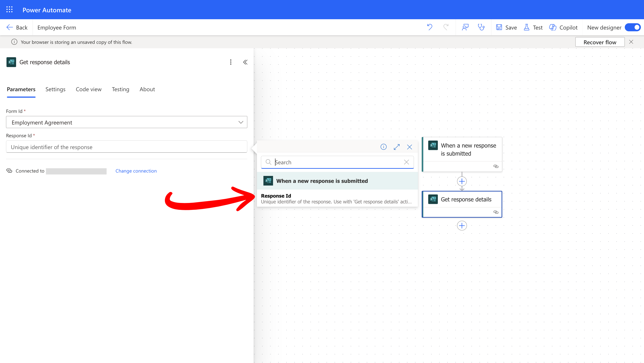Click the redo icon in the toolbar
This screenshot has height=363, width=644.
(446, 27)
